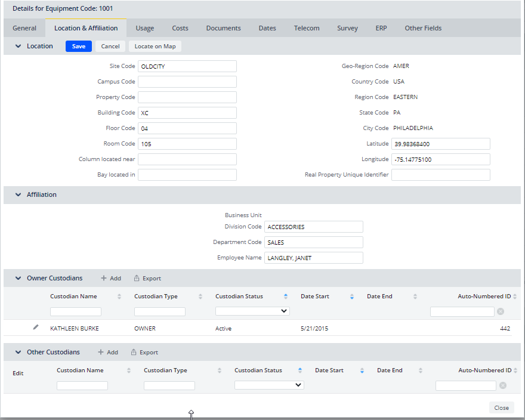The width and height of the screenshot is (525, 420).
Task: Click the Locate on Map button
Action: (155, 47)
